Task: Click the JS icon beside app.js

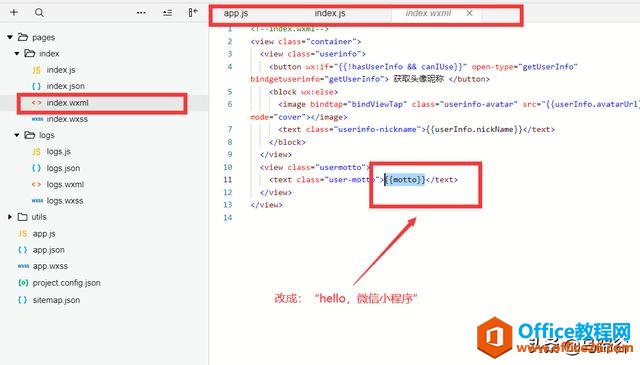Action: 22,234
